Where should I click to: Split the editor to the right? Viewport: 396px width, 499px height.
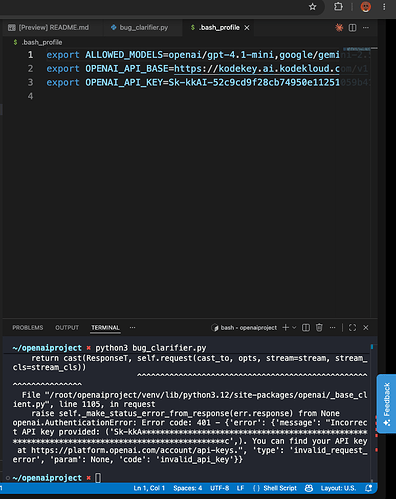(352, 28)
